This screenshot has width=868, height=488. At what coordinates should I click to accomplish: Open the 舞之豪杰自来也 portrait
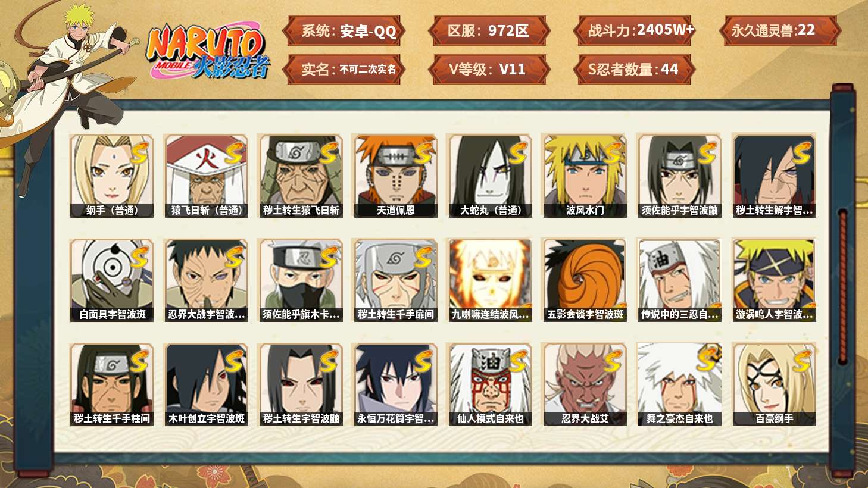679,384
